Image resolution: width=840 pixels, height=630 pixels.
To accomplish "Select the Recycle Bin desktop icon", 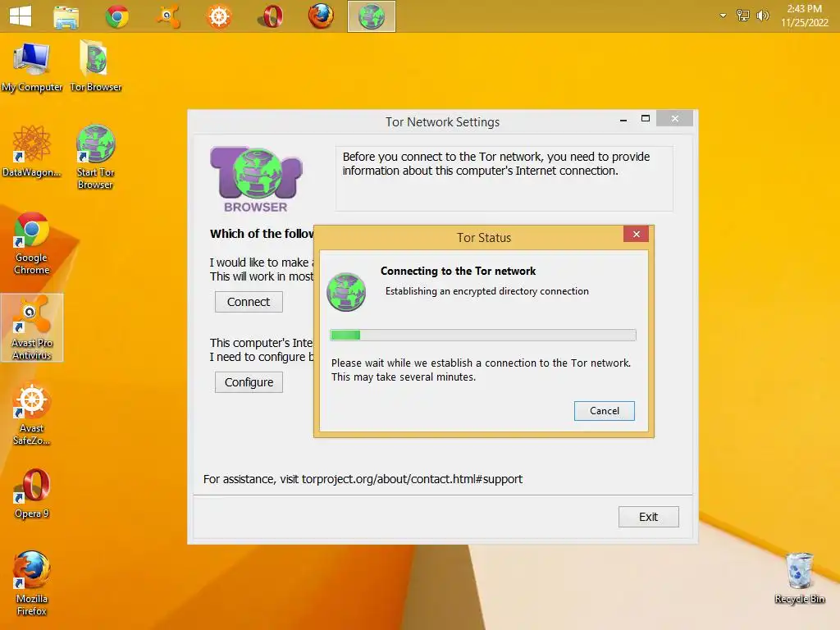I will [799, 578].
